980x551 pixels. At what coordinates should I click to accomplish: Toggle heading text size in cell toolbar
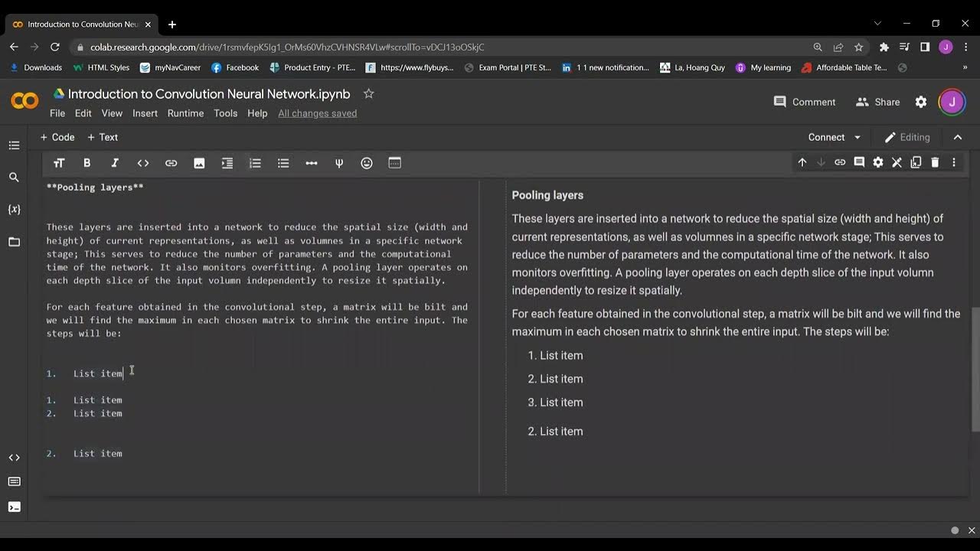click(x=59, y=163)
